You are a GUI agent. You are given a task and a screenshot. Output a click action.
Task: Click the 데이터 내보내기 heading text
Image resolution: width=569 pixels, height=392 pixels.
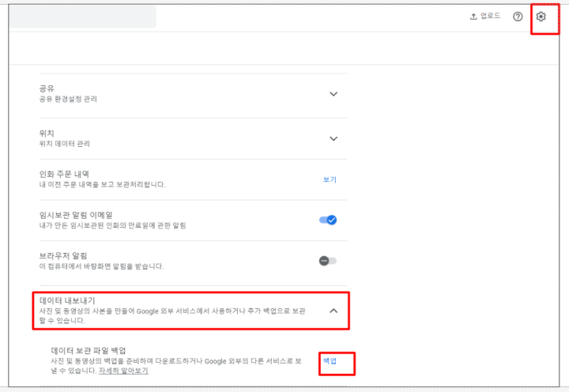pos(67,301)
